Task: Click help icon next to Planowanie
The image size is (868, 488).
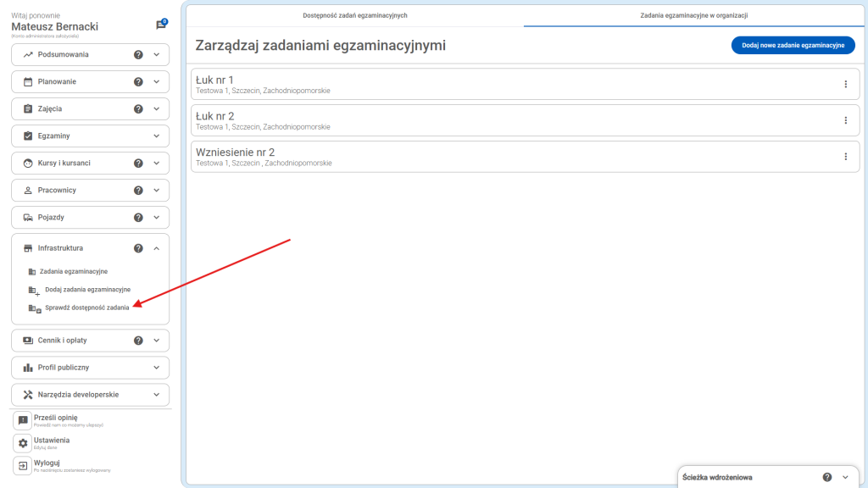Action: click(x=138, y=82)
